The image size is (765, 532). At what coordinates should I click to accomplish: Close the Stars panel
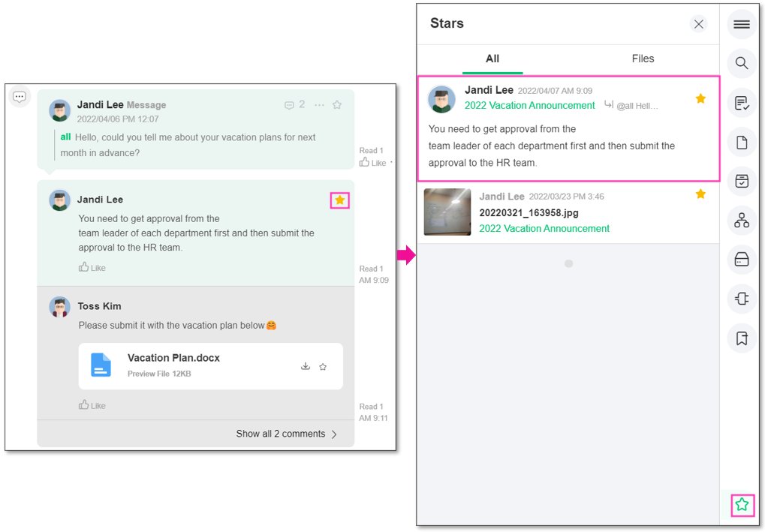tap(698, 24)
